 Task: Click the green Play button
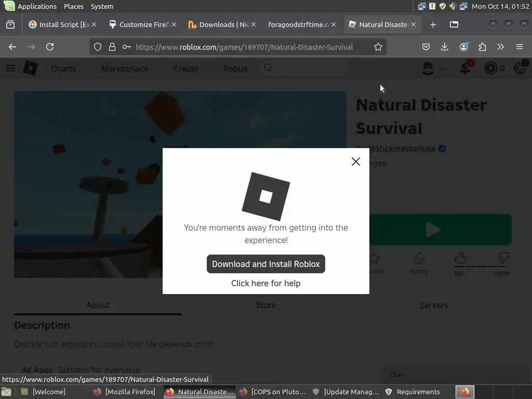pyautogui.click(x=441, y=229)
